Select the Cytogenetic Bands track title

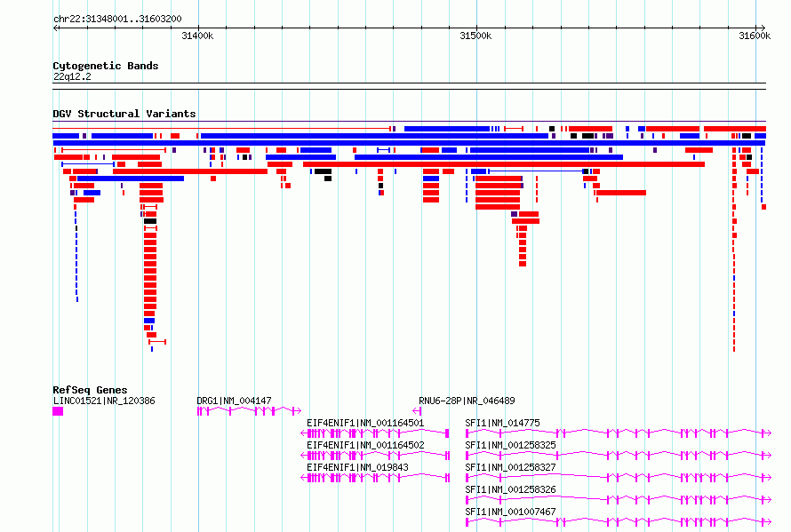click(x=106, y=66)
